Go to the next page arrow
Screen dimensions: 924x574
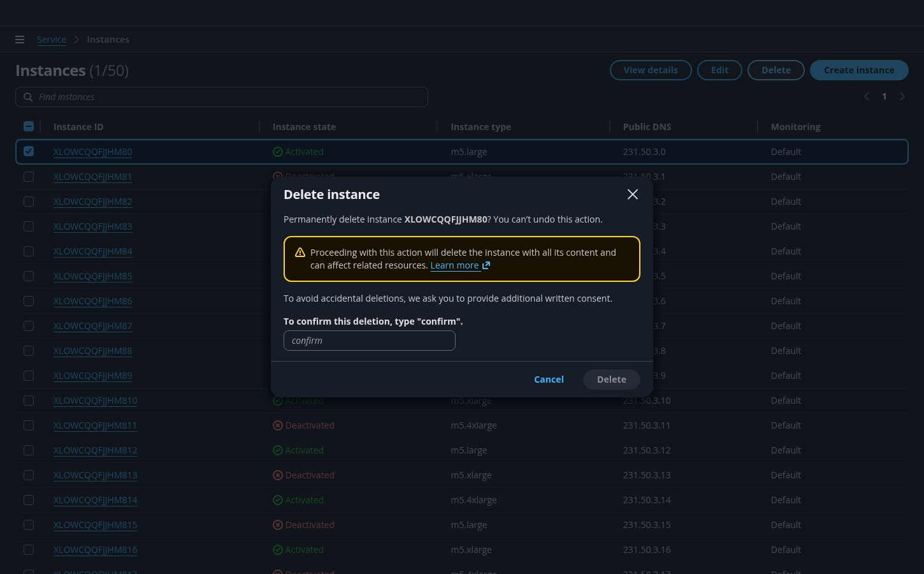902,96
